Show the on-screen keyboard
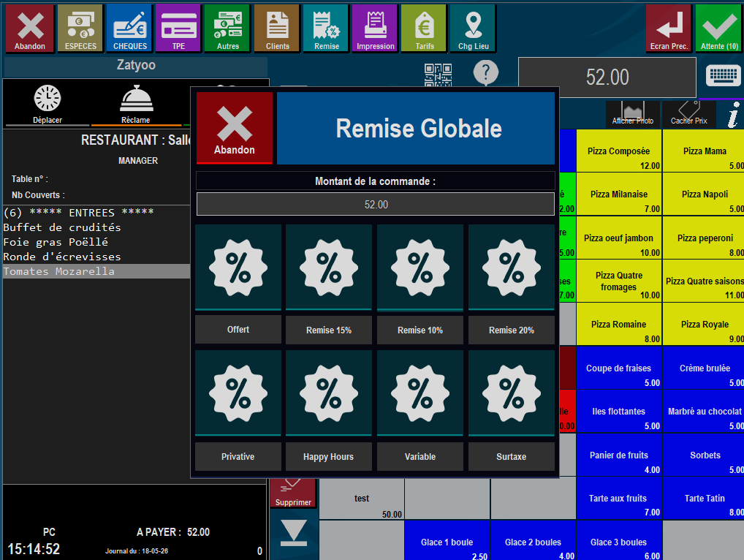744x560 pixels. coord(723,76)
